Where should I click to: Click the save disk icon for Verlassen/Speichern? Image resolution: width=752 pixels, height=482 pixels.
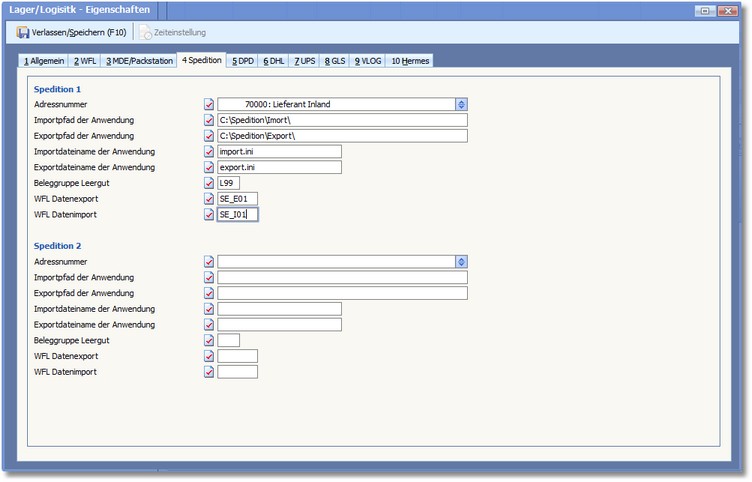pyautogui.click(x=23, y=33)
